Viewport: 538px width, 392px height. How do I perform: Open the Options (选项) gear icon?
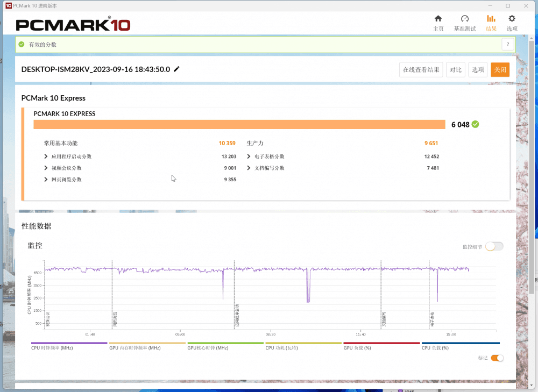point(512,19)
